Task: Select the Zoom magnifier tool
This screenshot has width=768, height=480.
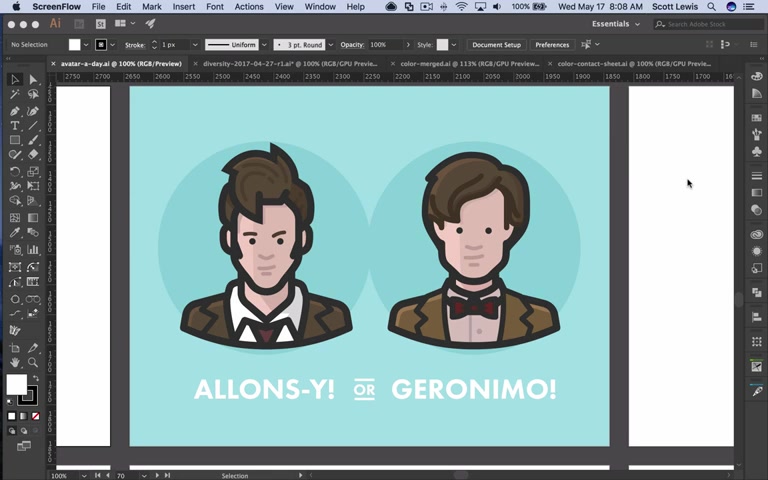Action: click(x=33, y=362)
